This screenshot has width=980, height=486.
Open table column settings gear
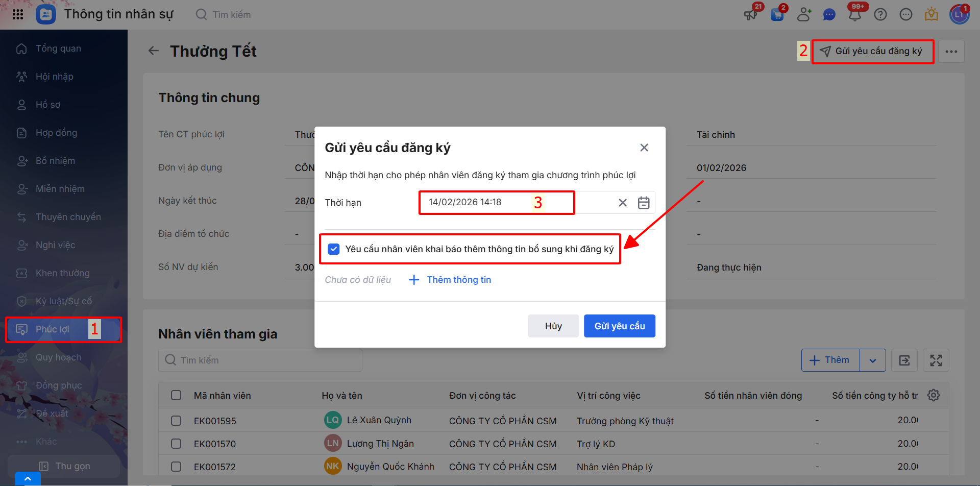pos(934,395)
